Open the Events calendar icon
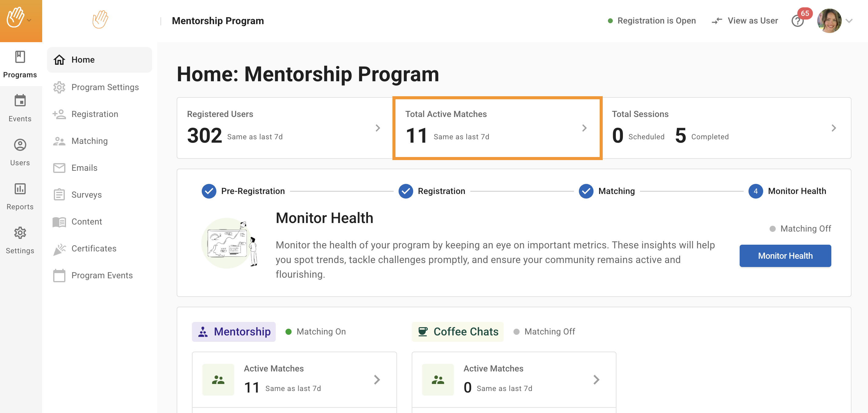Screen dimensions: 868x413 20,101
